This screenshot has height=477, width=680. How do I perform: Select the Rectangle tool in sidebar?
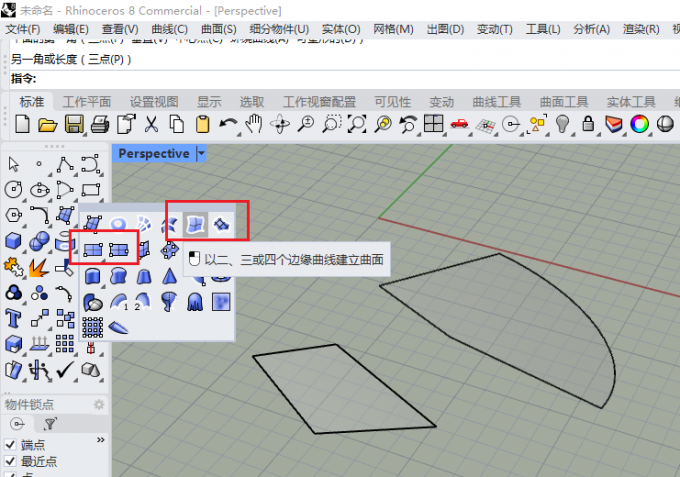(x=91, y=190)
